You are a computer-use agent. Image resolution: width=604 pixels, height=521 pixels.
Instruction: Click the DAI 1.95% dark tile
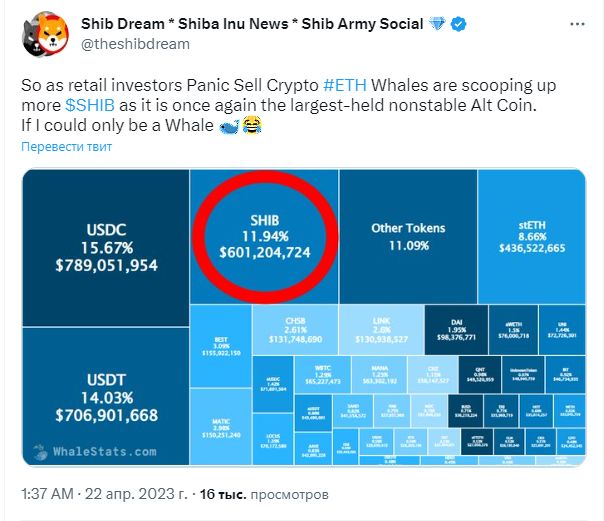[x=456, y=330]
